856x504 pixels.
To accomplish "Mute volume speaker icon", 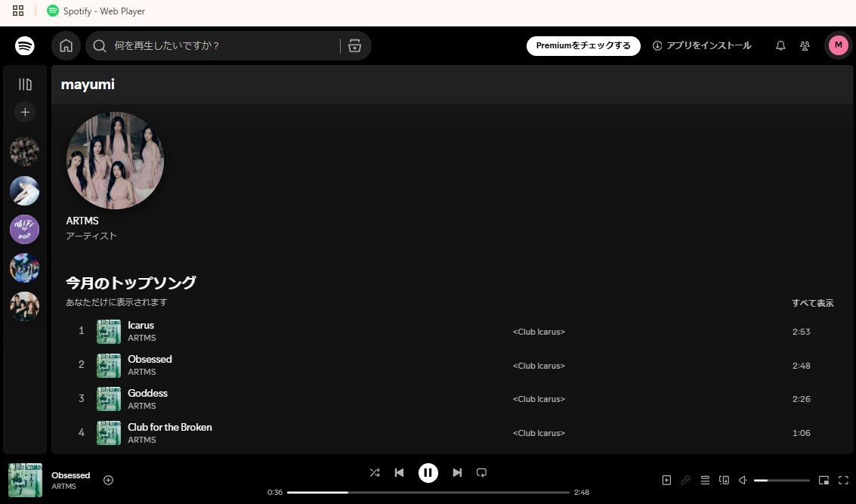I will pos(743,480).
